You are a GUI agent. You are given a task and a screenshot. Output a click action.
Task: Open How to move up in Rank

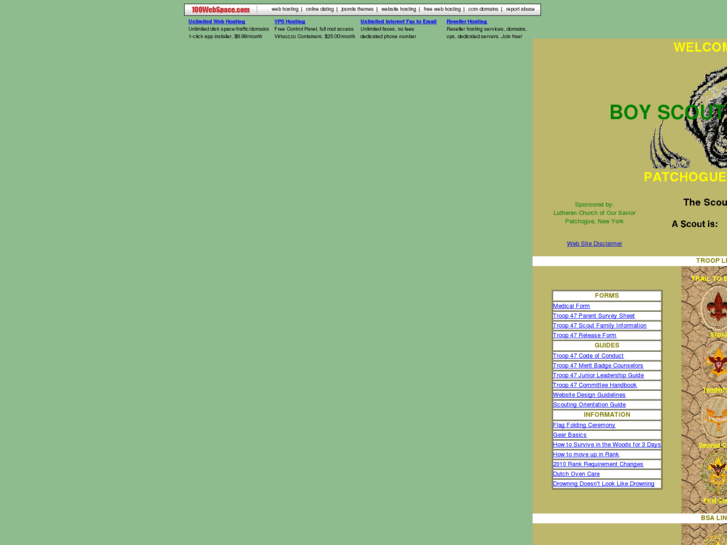click(x=586, y=454)
